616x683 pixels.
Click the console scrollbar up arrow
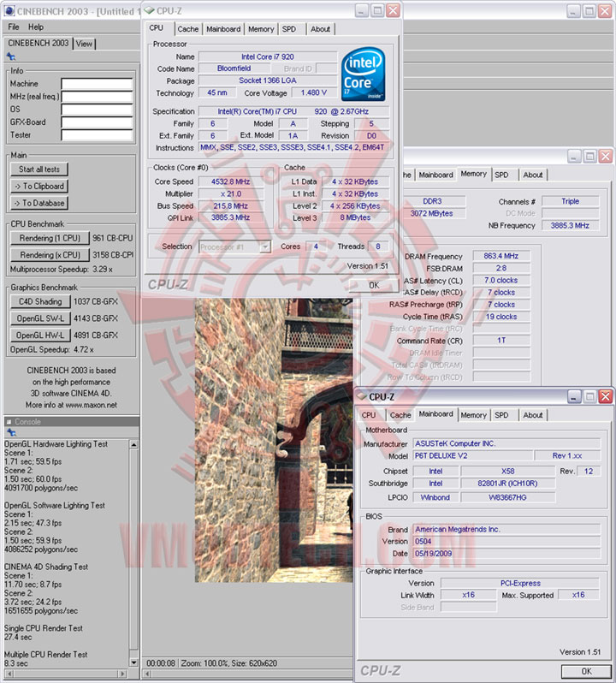point(134,444)
